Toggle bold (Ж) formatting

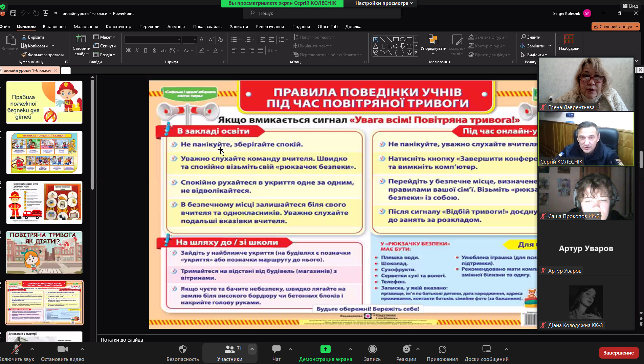point(128,50)
